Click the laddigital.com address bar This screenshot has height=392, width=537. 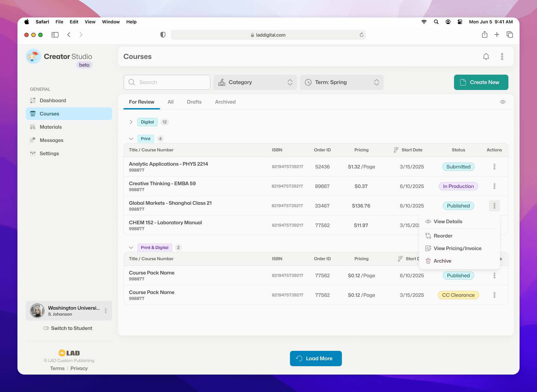pyautogui.click(x=268, y=35)
